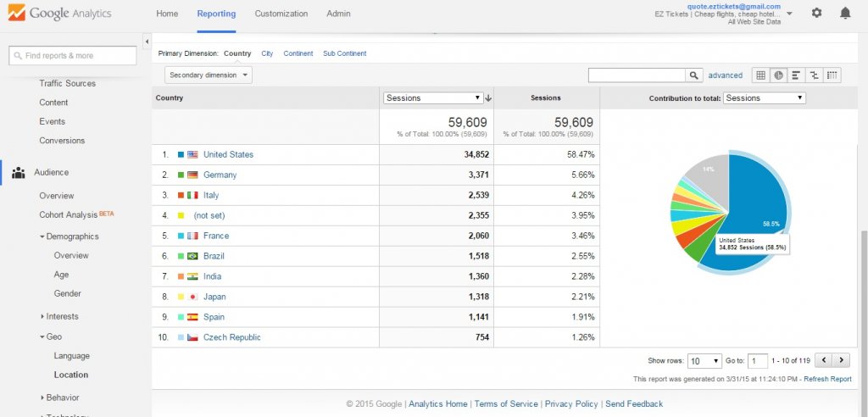Switch to the pivot table view icon
The width and height of the screenshot is (868, 417).
pyautogui.click(x=832, y=75)
